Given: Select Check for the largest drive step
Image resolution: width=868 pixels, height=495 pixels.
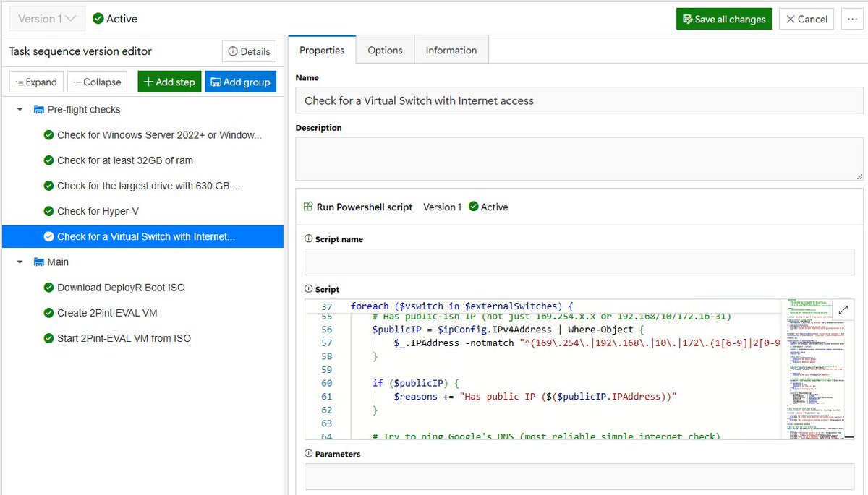Looking at the screenshot, I should tap(142, 186).
